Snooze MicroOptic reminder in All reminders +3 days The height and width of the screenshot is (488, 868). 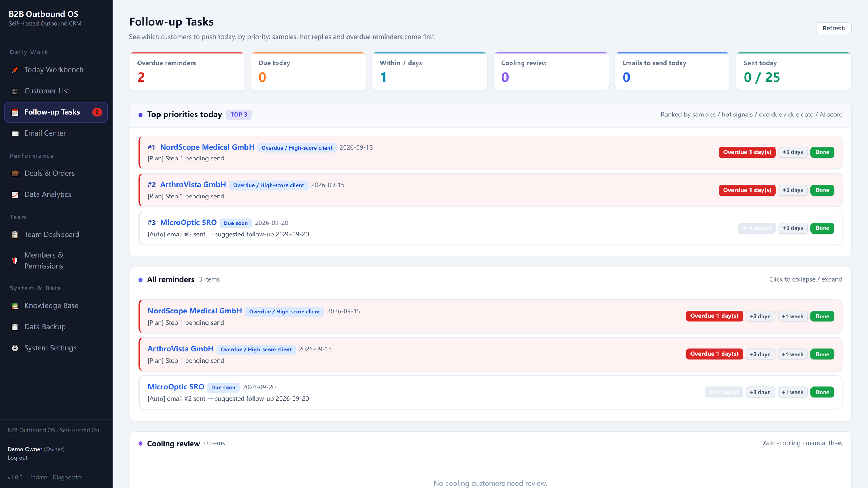pos(760,392)
